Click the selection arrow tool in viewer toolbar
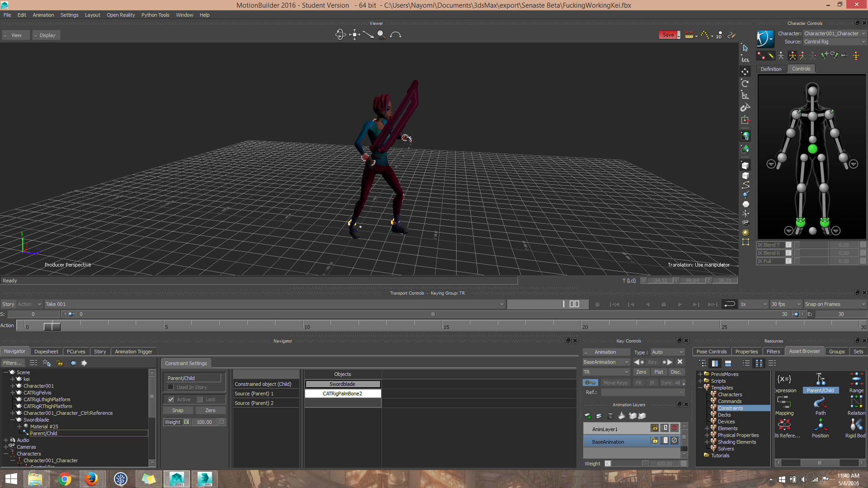868x488 pixels. click(745, 48)
